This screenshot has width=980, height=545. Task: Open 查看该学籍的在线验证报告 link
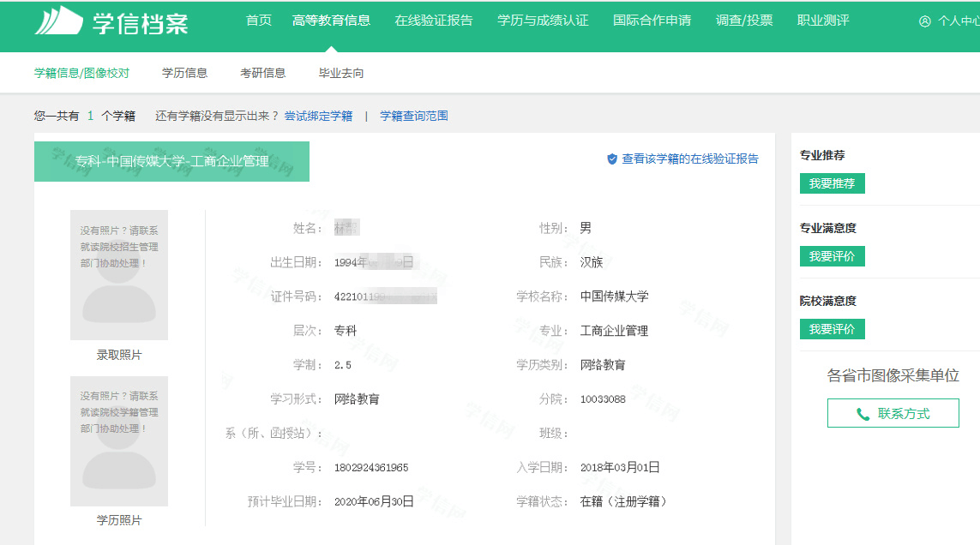(x=690, y=159)
